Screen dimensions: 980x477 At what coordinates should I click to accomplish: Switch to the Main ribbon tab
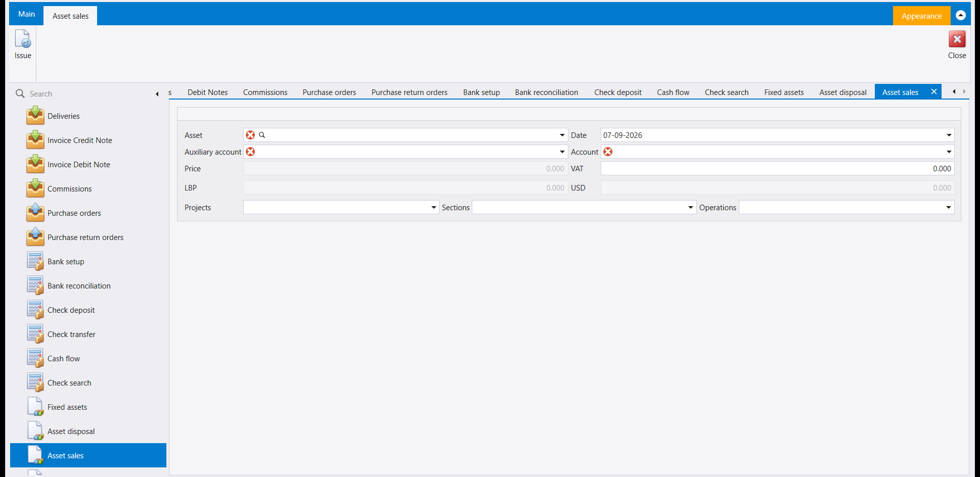point(26,14)
